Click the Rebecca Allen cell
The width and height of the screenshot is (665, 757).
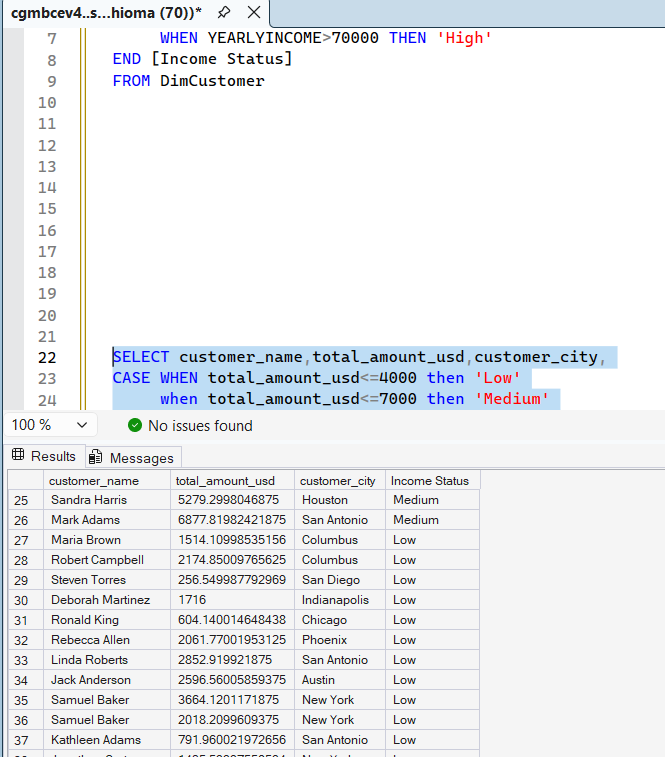click(x=107, y=640)
